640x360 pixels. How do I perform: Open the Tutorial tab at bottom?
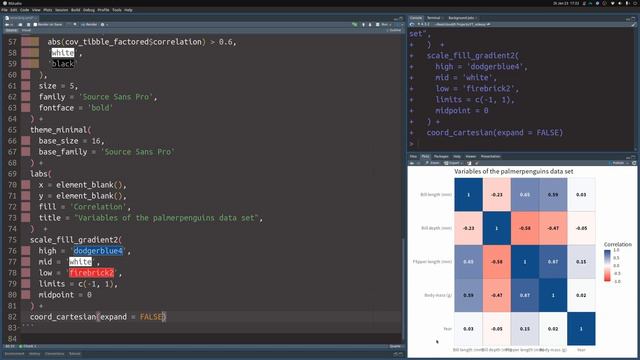(75, 354)
